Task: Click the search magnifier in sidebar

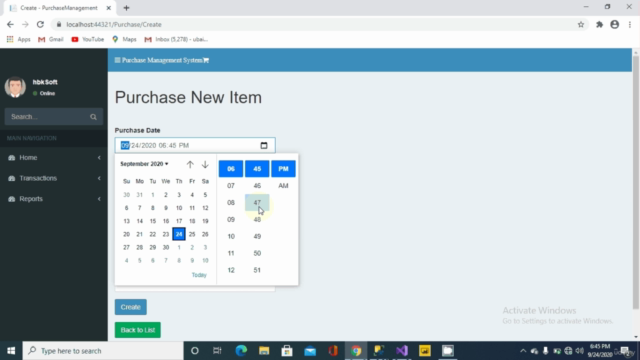Action: [93, 117]
